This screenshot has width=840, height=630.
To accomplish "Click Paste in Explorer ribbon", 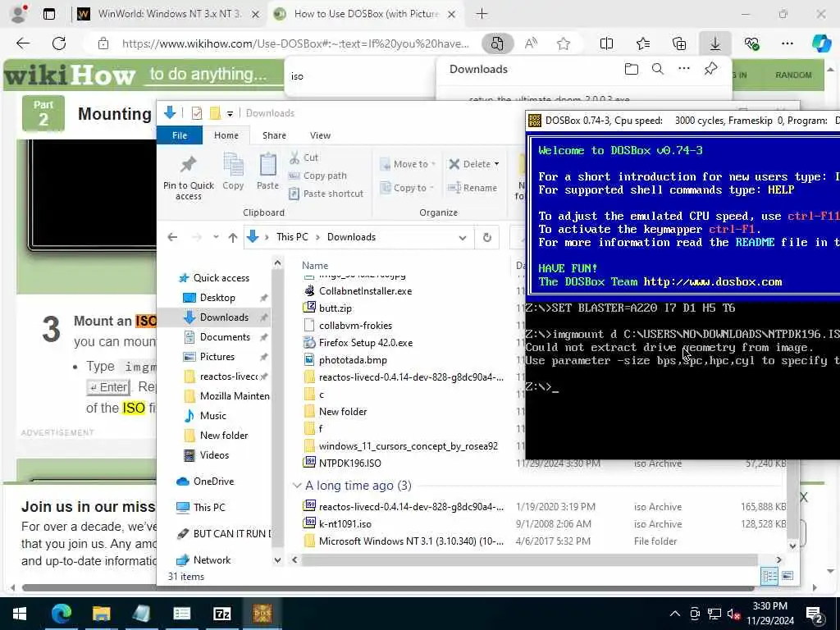I will 267,171.
